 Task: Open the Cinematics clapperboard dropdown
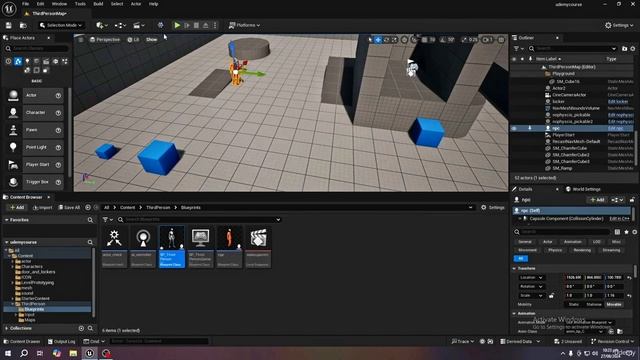[139, 25]
